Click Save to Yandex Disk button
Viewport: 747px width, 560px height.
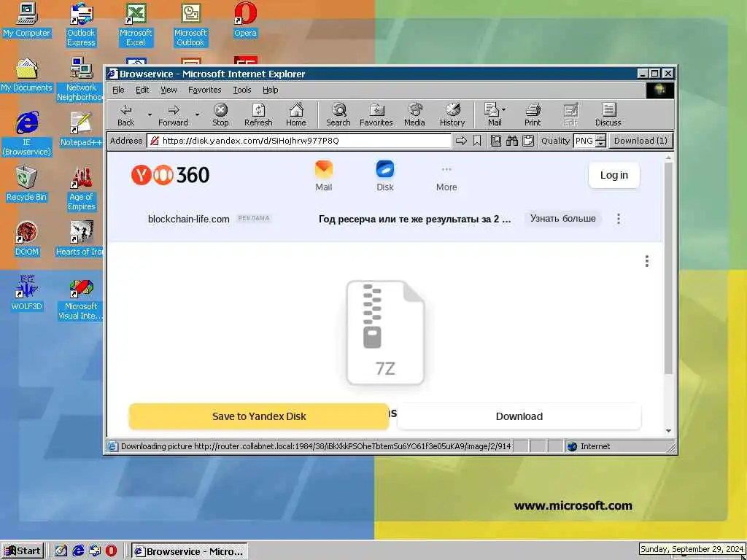(259, 416)
